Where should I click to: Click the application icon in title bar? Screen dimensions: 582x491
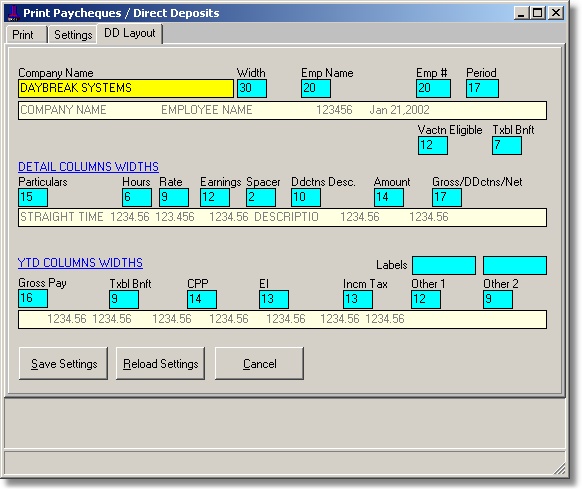coord(13,13)
